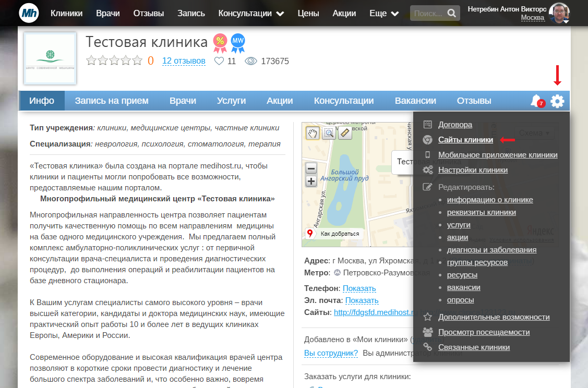Edit реквизиты клиники

click(x=482, y=212)
